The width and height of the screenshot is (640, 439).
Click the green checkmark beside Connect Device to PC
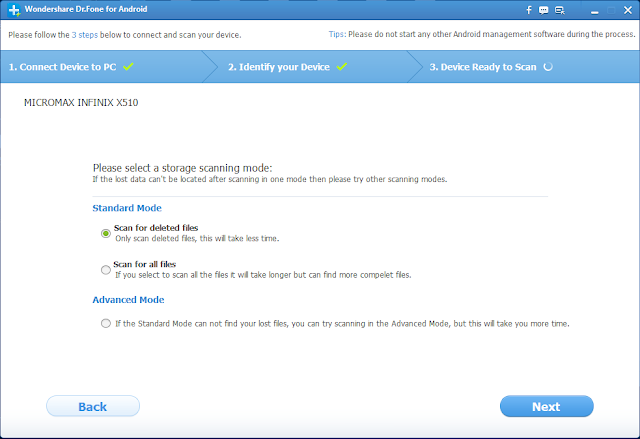pos(128,67)
